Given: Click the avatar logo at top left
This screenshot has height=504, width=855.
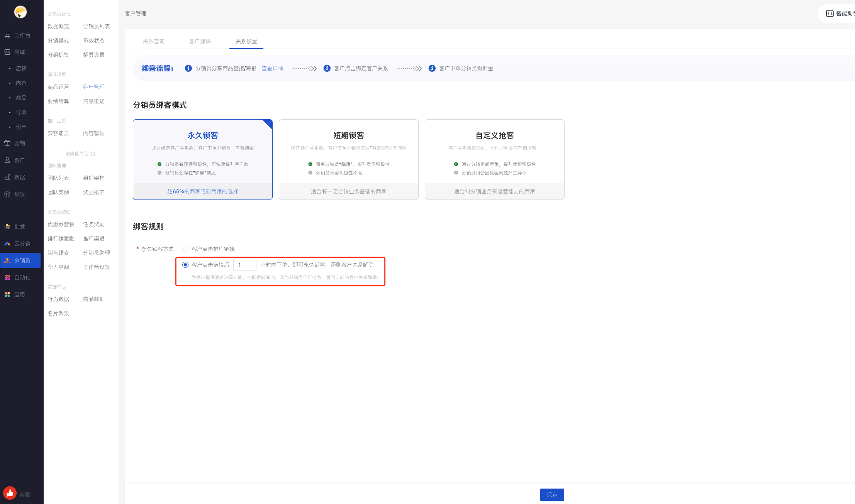Looking at the screenshot, I should tap(20, 12).
